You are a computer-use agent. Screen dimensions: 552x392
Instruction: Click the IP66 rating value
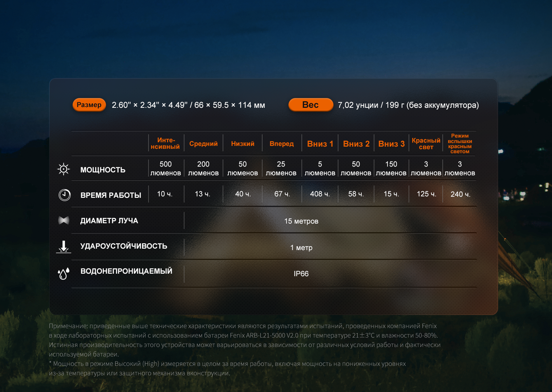[301, 274]
